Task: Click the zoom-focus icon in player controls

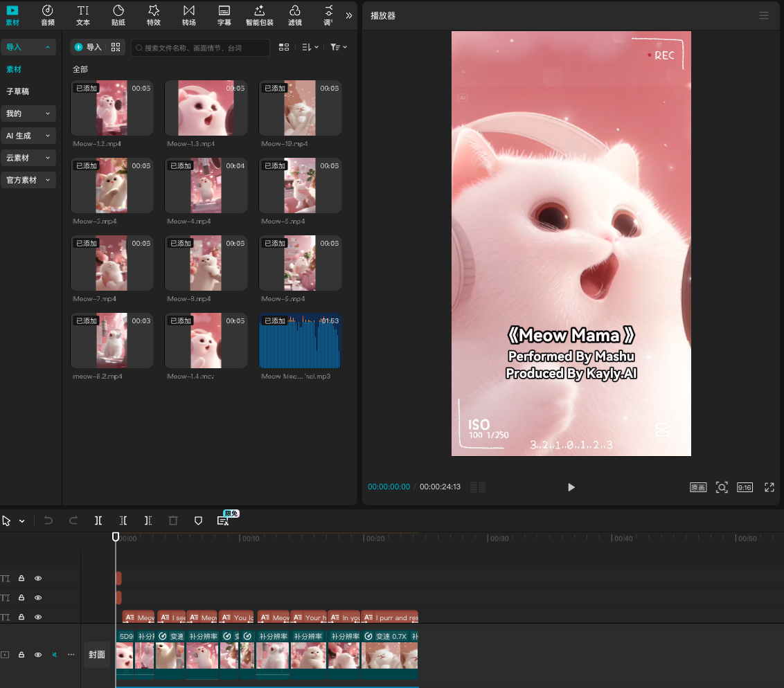Action: point(722,487)
